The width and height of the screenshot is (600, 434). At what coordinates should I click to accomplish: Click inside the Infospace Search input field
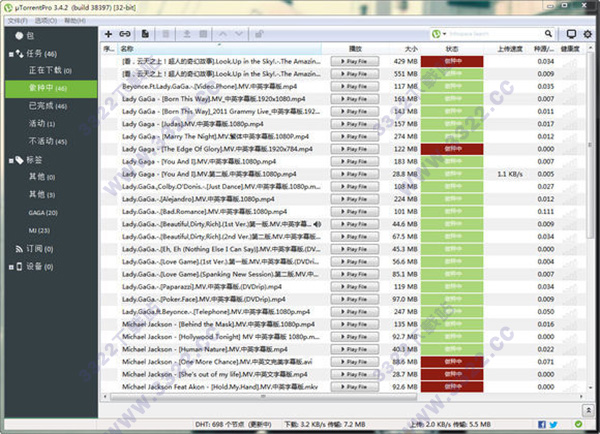[x=494, y=34]
